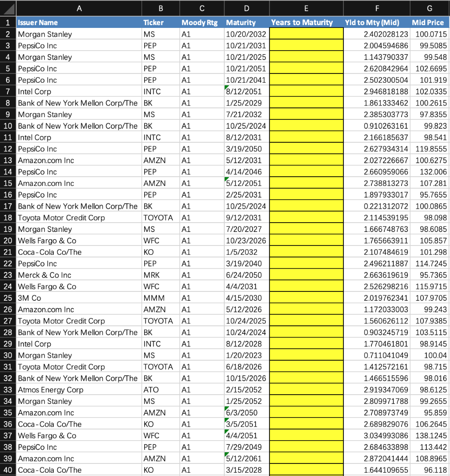Click the 'Years to Maturity' header cell

click(x=306, y=22)
